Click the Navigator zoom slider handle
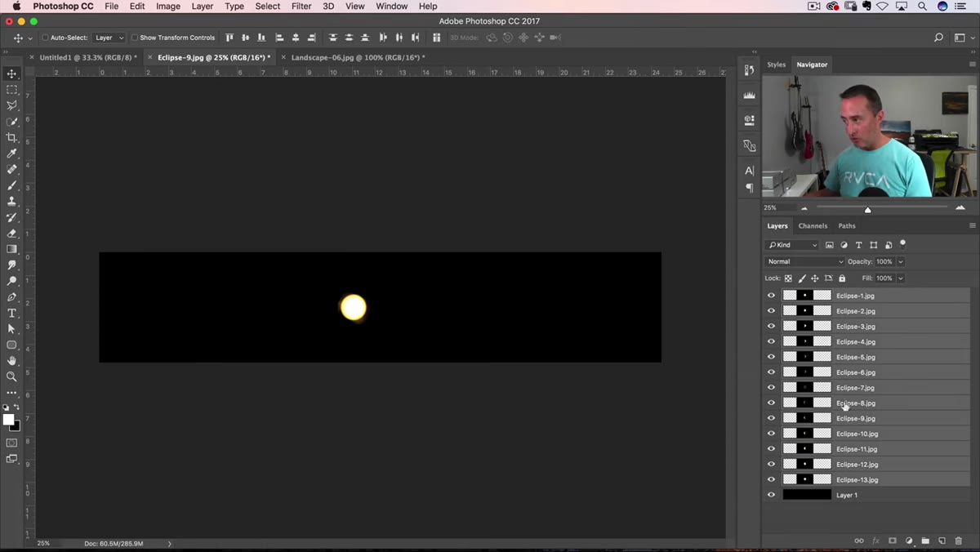980x552 pixels. 867,210
